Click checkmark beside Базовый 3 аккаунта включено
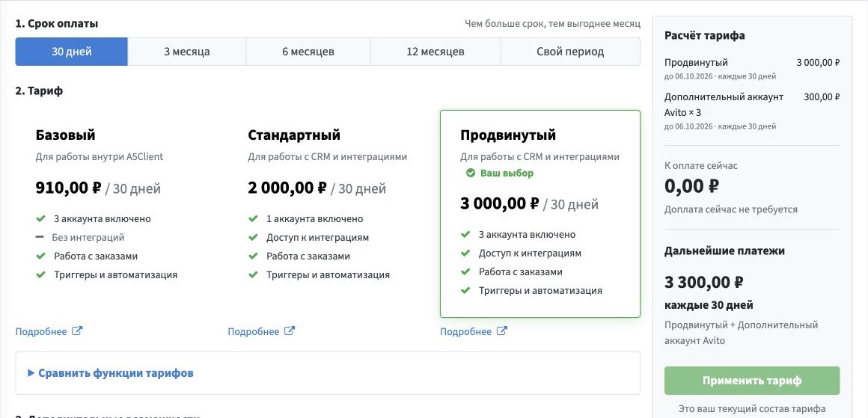Viewport: 868px width, 418px height. pos(40,219)
